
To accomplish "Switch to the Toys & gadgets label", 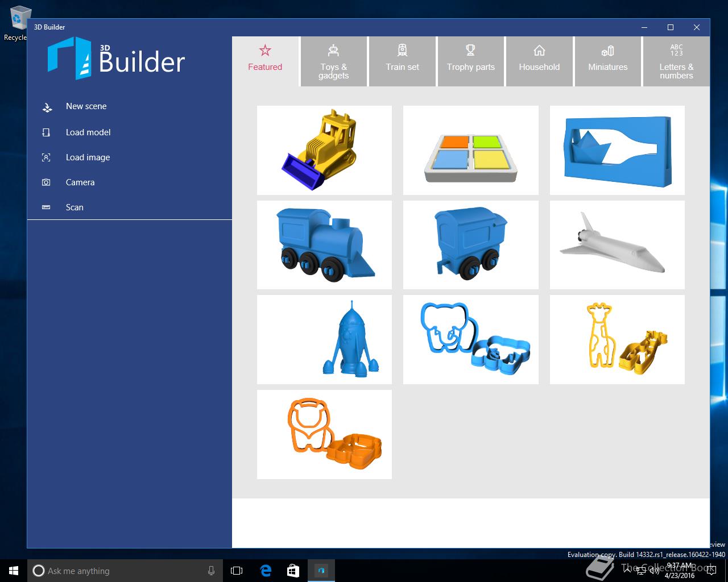I will coord(333,71).
